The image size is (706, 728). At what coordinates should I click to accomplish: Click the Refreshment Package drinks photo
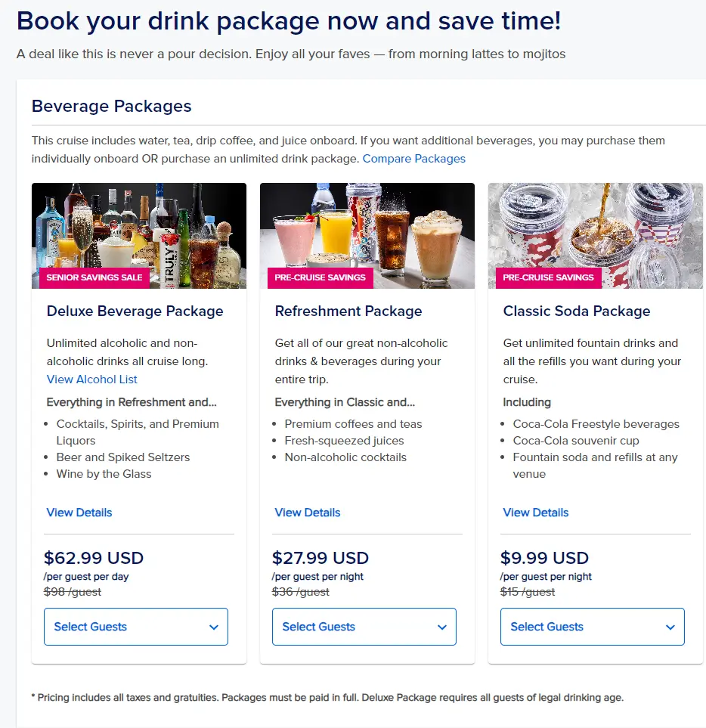coord(367,227)
